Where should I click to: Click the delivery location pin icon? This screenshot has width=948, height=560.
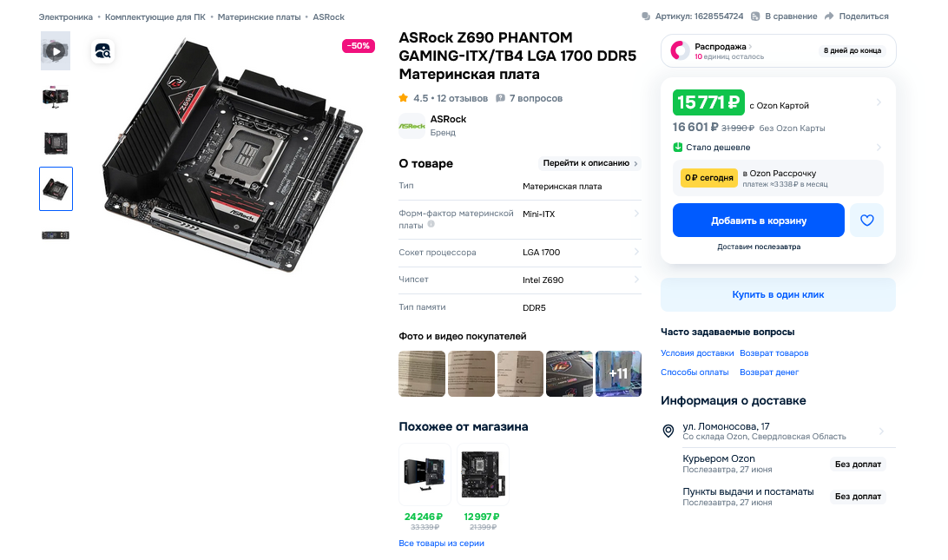click(668, 431)
